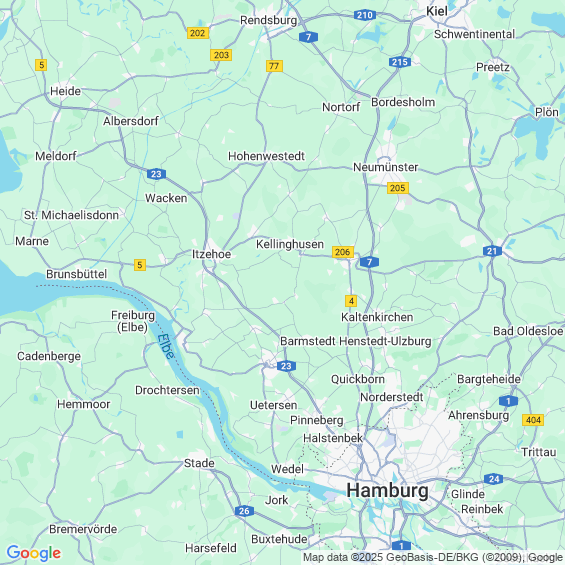Click the A26 highway shield near Stade

point(244,511)
